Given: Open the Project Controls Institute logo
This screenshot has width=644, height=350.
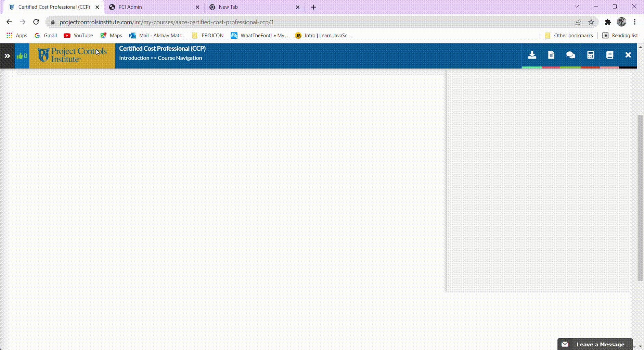Looking at the screenshot, I should [x=72, y=55].
